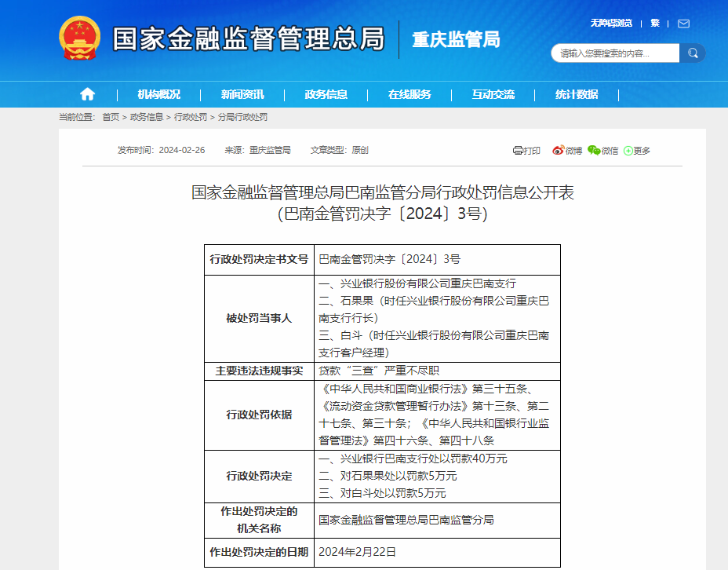Image resolution: width=728 pixels, height=570 pixels.
Task: Click the search input field
Action: pyautogui.click(x=617, y=53)
